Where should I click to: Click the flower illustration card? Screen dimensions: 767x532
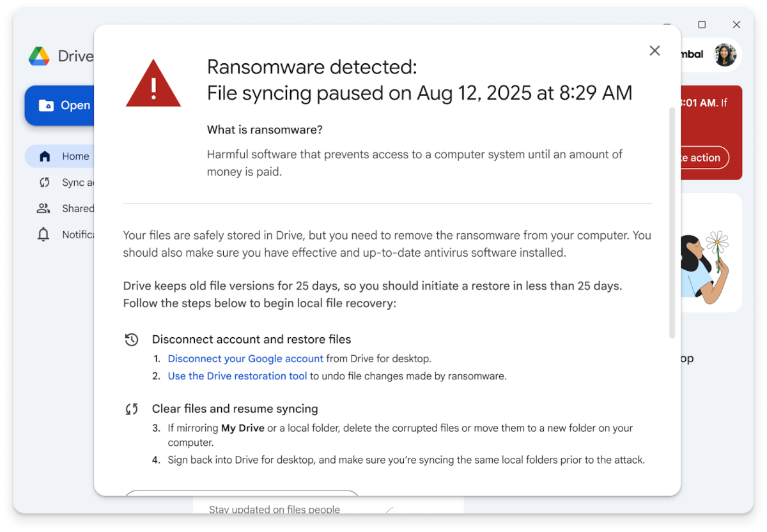point(711,252)
